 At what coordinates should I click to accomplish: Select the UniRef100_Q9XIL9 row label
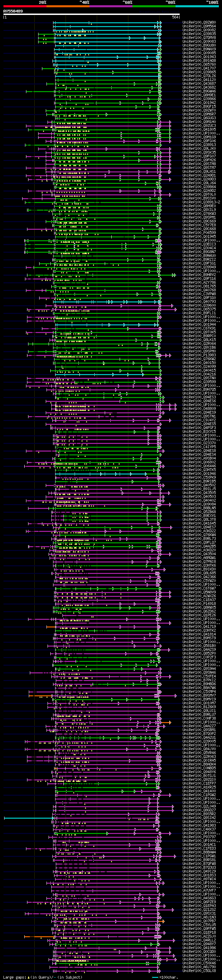pos(199,210)
